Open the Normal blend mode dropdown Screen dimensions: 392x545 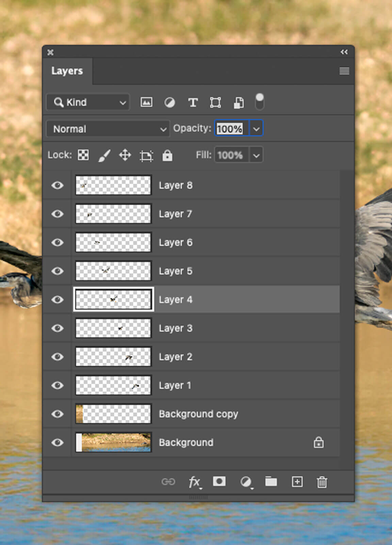pos(108,129)
